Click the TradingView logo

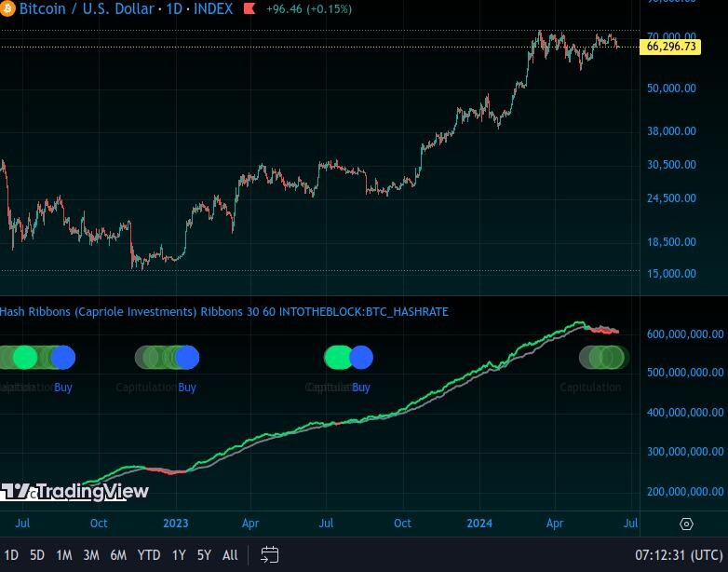tap(74, 492)
